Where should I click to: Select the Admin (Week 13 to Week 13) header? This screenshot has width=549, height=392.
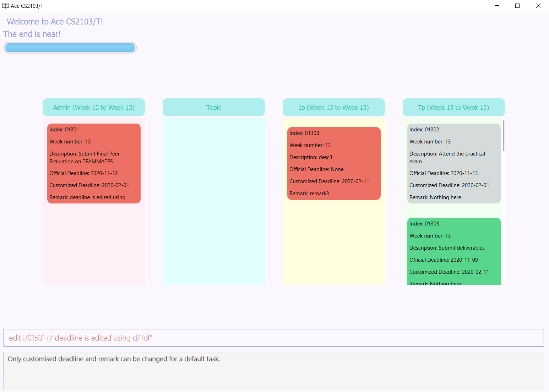[94, 107]
